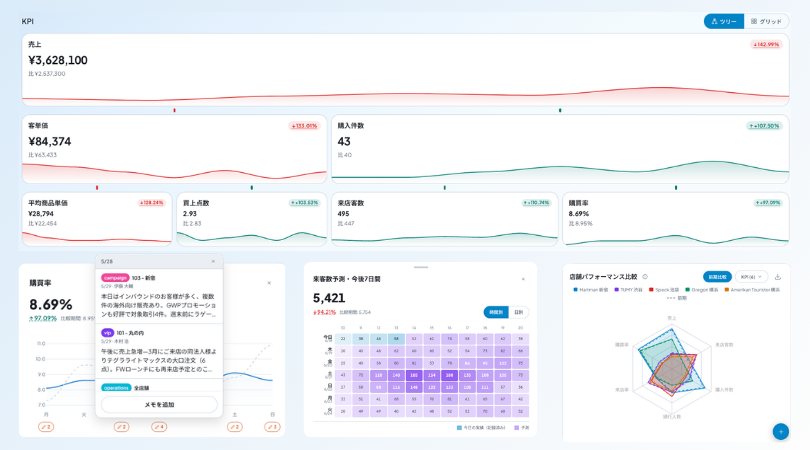Open the memo badge showing 4 notes
810x450 pixels.
point(159,427)
